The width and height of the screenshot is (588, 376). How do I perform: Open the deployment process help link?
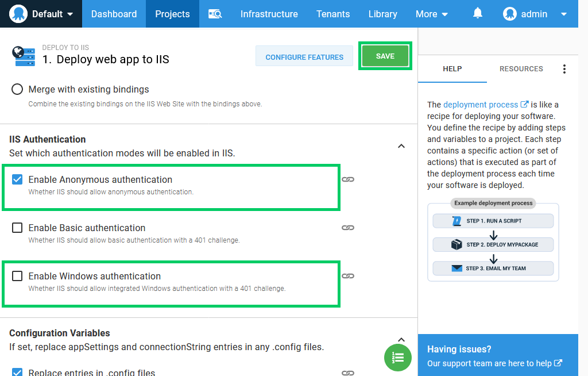tap(486, 105)
